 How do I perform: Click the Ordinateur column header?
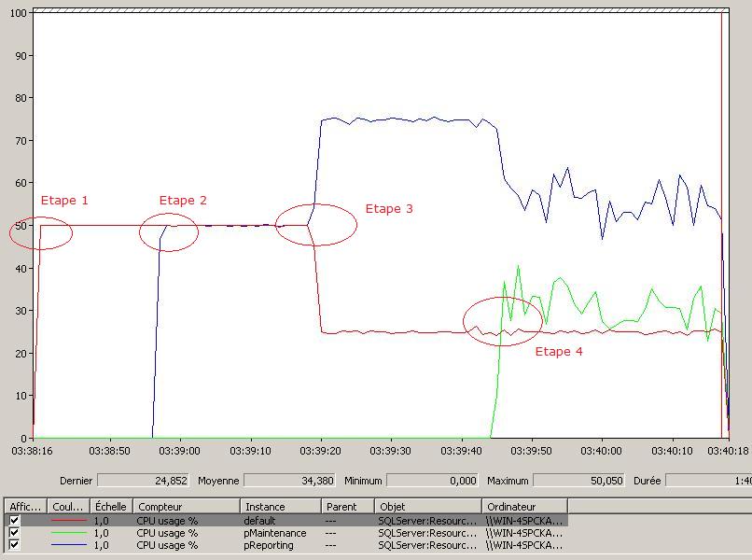(522, 507)
